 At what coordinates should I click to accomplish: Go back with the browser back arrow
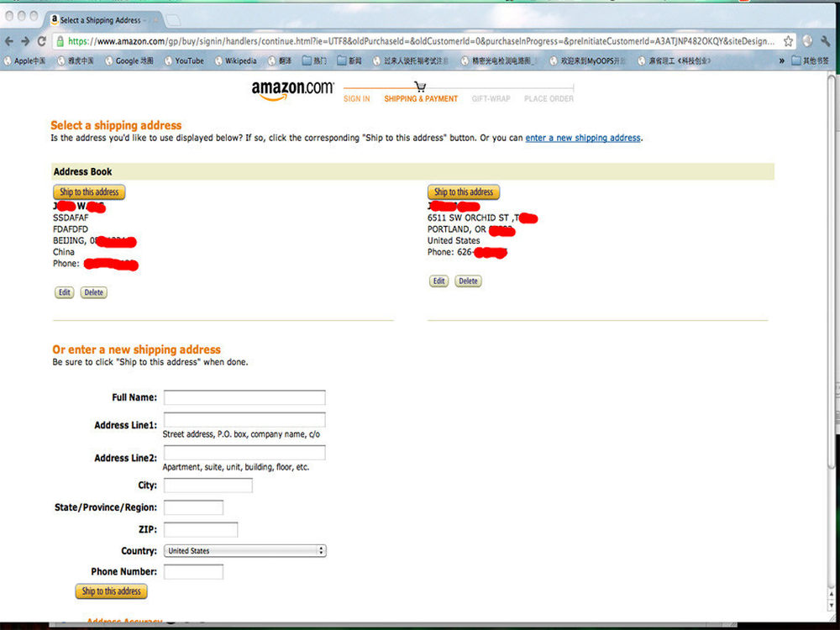coord(8,41)
